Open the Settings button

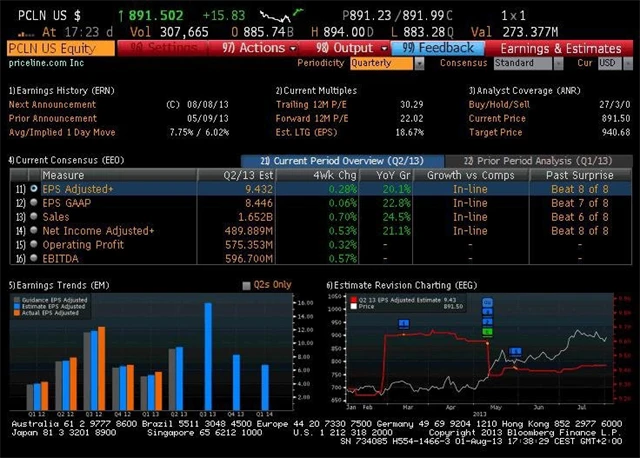(x=165, y=48)
